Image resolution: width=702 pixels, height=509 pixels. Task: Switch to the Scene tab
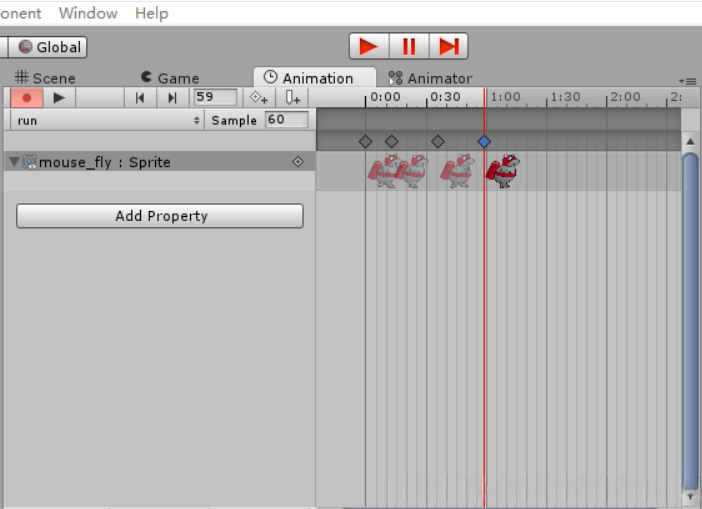45,78
